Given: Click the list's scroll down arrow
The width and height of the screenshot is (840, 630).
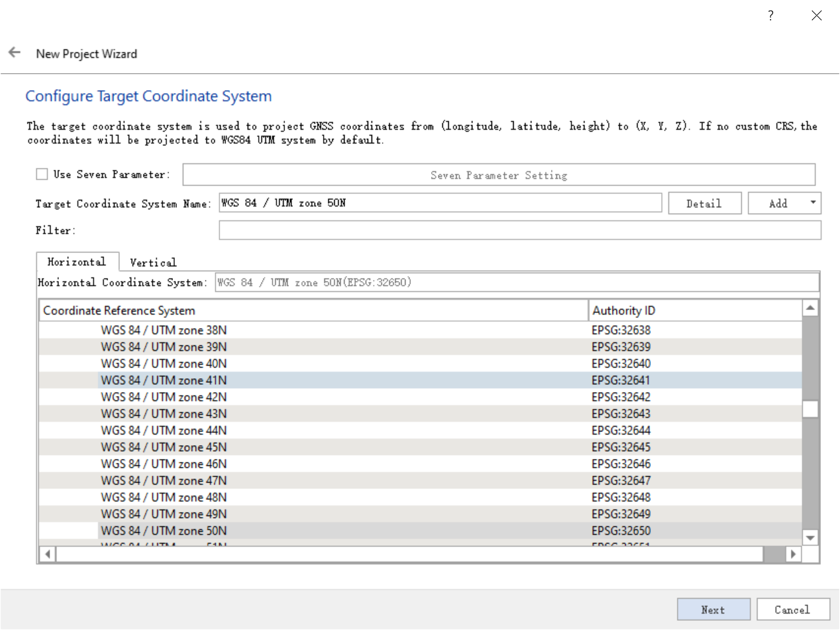Looking at the screenshot, I should [811, 538].
